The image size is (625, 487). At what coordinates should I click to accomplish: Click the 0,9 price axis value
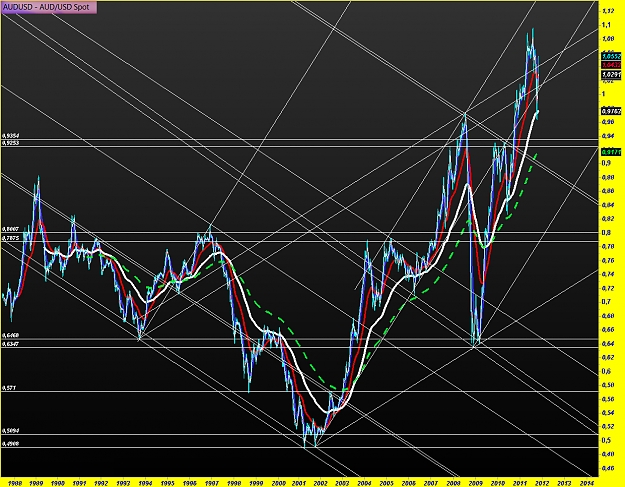click(x=606, y=163)
